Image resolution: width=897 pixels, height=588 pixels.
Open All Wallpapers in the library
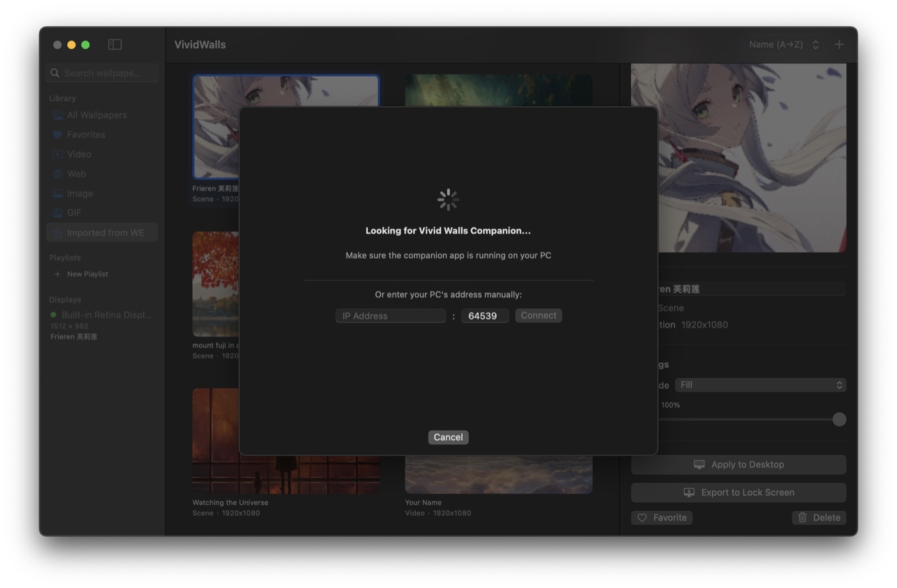[x=103, y=115]
